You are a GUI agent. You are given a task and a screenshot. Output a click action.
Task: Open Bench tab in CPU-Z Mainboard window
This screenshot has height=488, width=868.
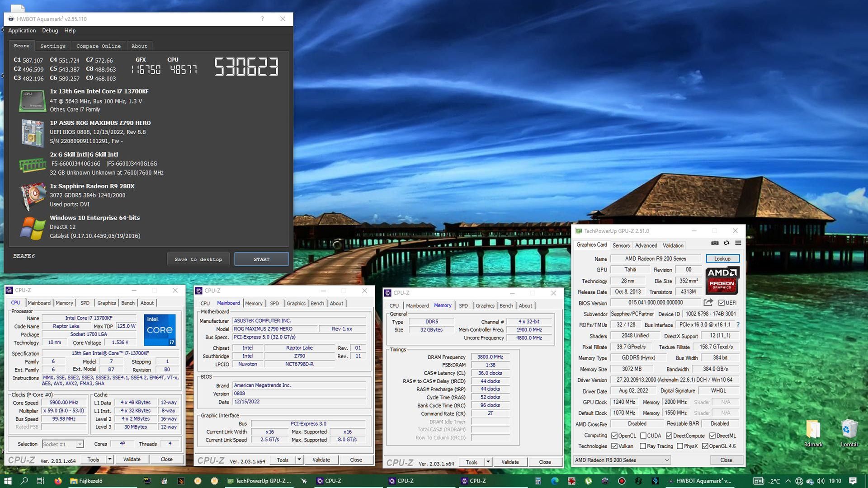pos(317,303)
